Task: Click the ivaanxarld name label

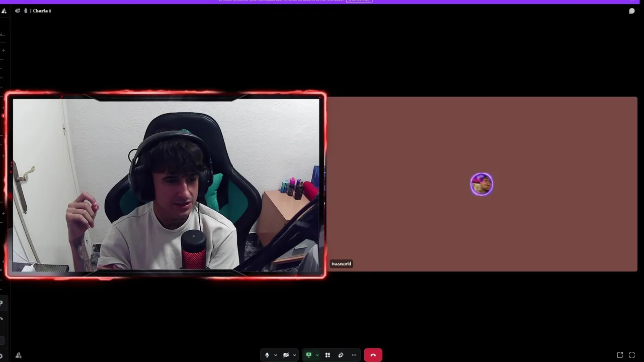Action: click(341, 263)
